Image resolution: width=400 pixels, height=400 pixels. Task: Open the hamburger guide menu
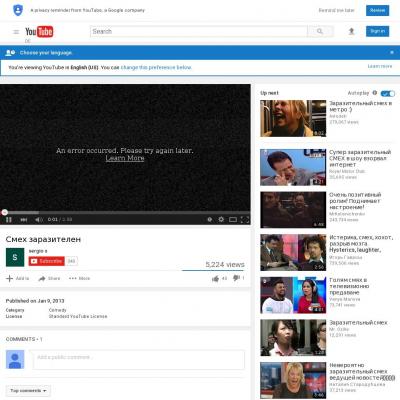pos(16,32)
